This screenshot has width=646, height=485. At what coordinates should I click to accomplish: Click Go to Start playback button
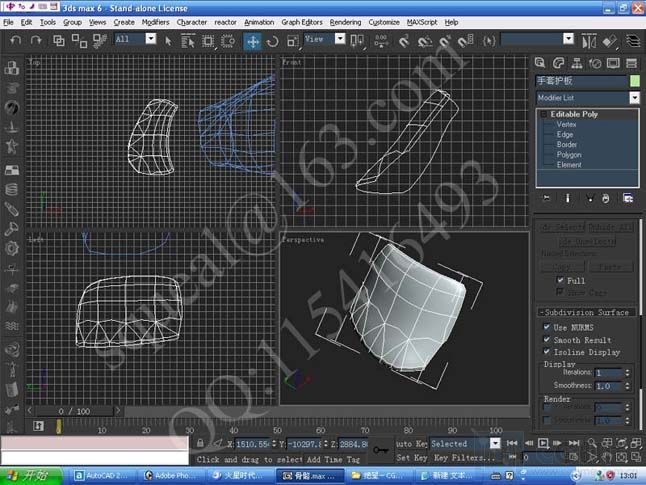(x=512, y=443)
